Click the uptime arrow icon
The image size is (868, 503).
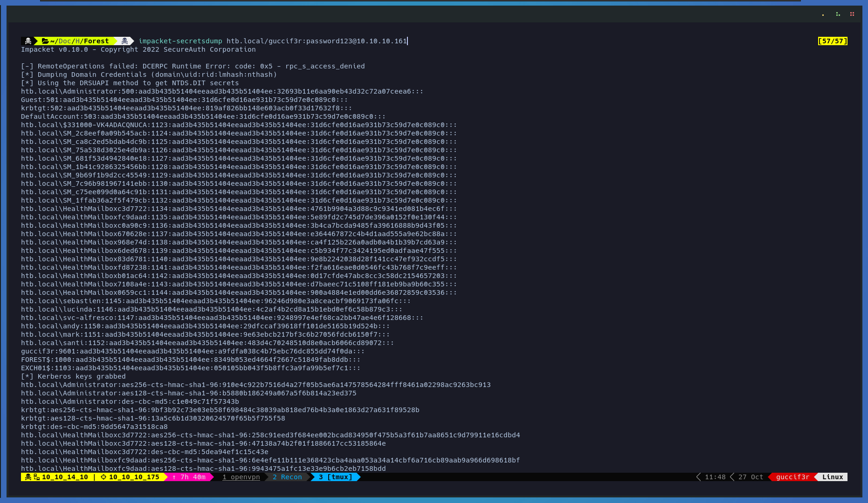174,477
